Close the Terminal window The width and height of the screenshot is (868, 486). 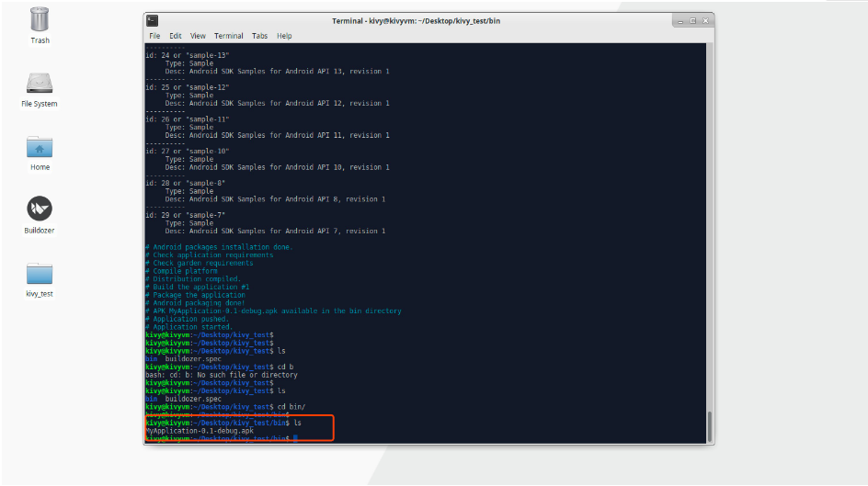pos(705,21)
